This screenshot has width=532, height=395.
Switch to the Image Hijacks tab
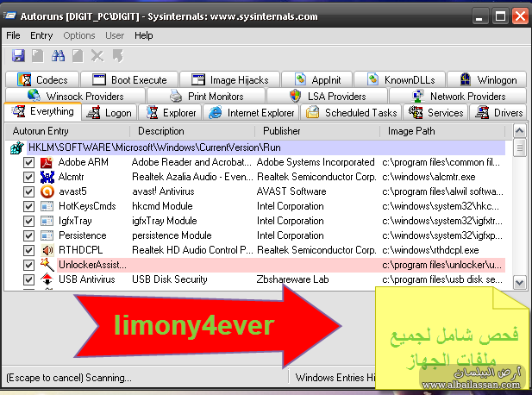(229, 79)
